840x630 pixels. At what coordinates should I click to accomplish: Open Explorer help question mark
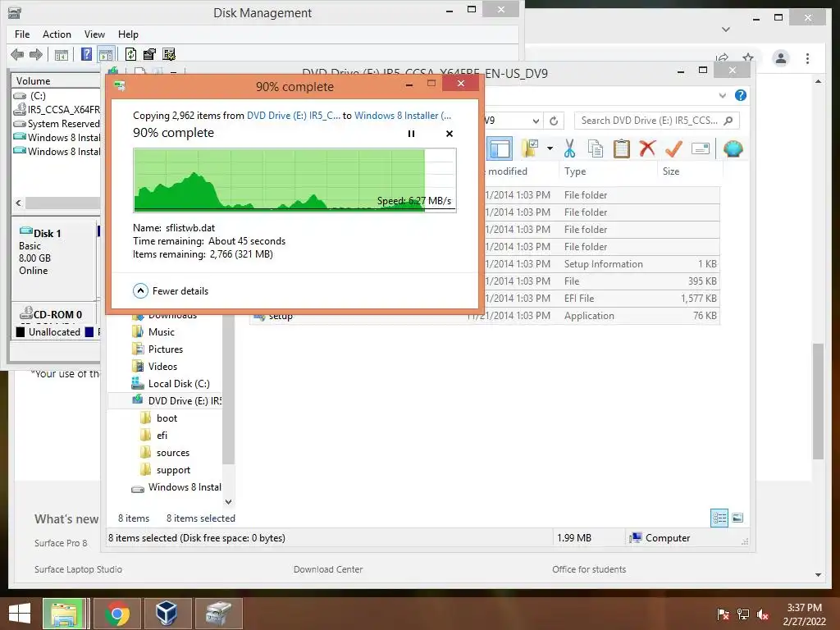741,95
